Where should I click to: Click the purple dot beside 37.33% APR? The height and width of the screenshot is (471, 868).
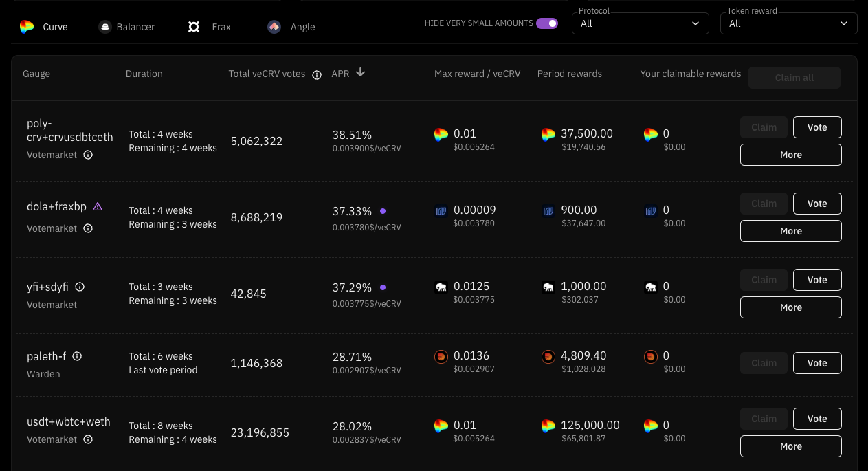pos(383,211)
